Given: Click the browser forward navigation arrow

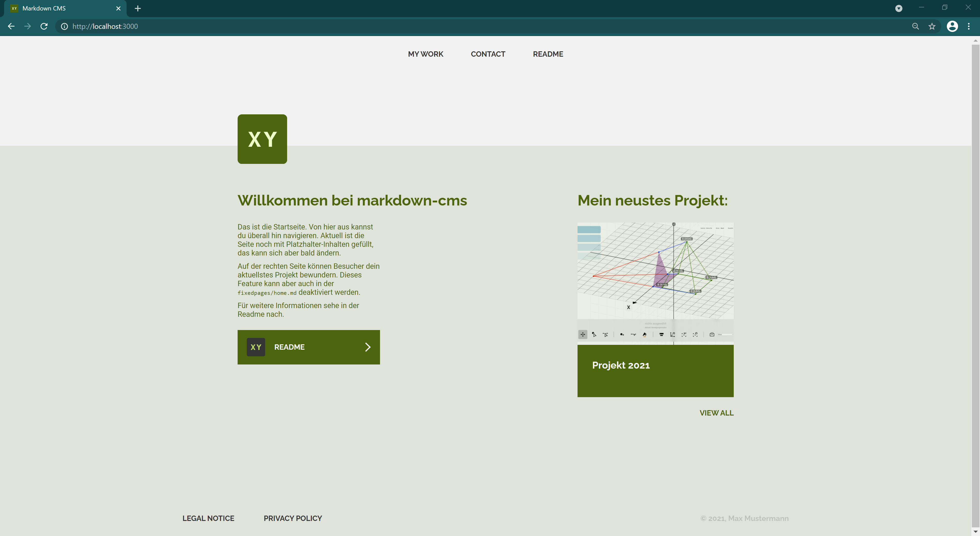Looking at the screenshot, I should [x=27, y=26].
